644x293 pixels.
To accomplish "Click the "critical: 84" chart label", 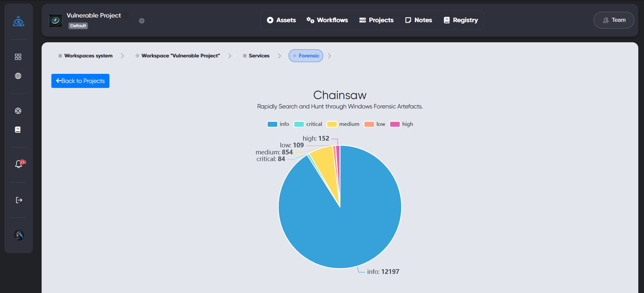I will pos(271,159).
